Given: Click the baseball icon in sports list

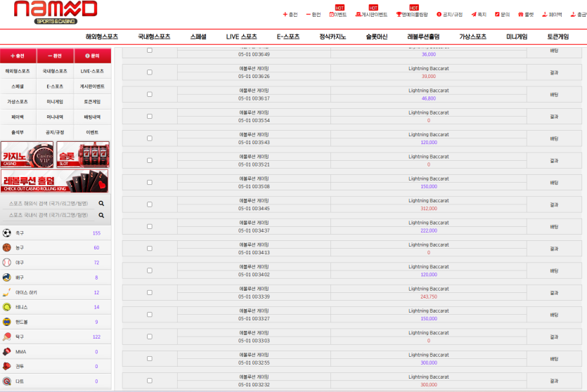Looking at the screenshot, I should (7, 263).
